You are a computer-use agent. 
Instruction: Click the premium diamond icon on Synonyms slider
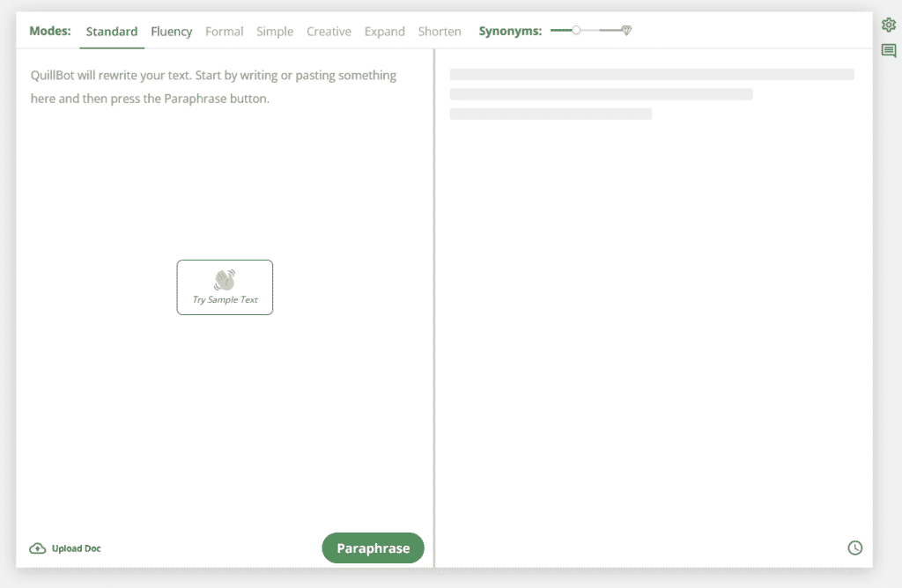tap(626, 31)
